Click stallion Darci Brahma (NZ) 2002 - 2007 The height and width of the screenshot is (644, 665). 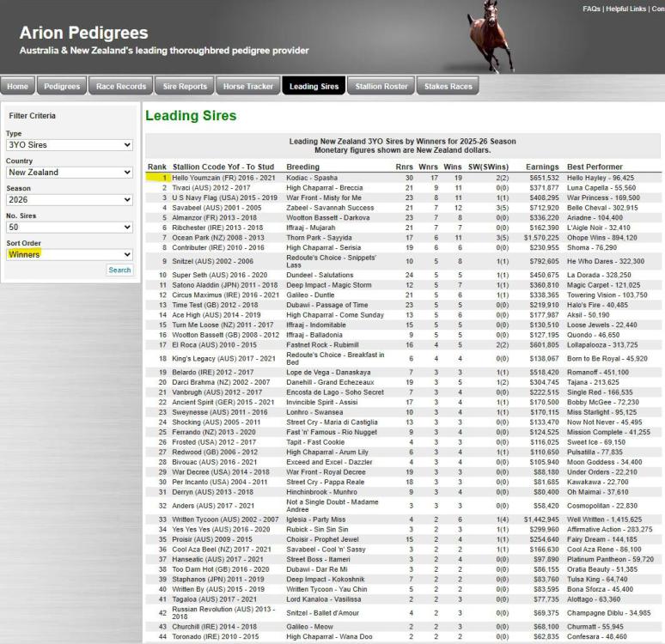pos(221,382)
